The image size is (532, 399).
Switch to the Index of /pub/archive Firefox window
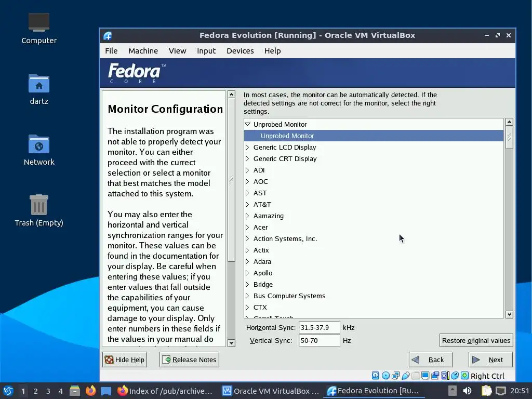(x=165, y=391)
